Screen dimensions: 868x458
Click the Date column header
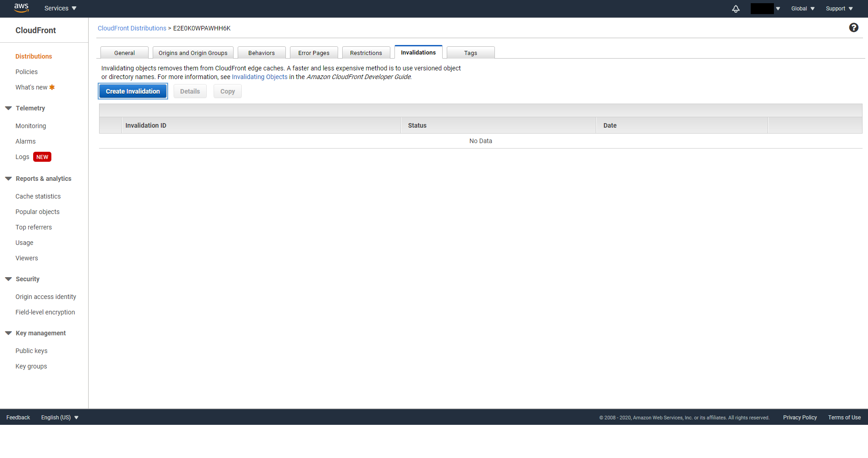(x=682, y=125)
